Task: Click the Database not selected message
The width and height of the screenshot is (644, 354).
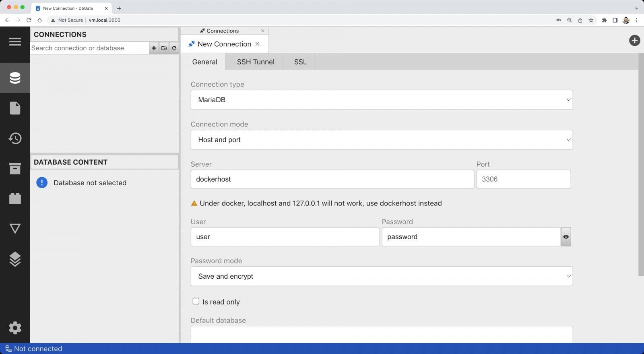Action: click(90, 183)
